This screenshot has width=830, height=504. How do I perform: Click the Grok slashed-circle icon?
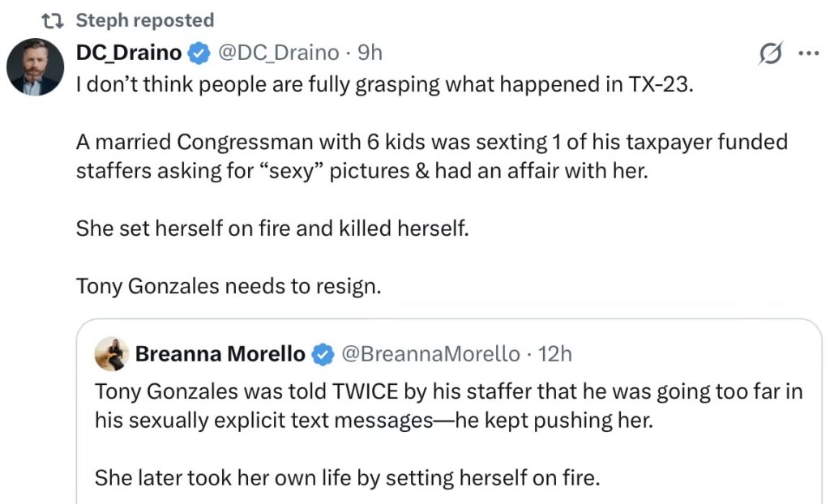point(769,54)
